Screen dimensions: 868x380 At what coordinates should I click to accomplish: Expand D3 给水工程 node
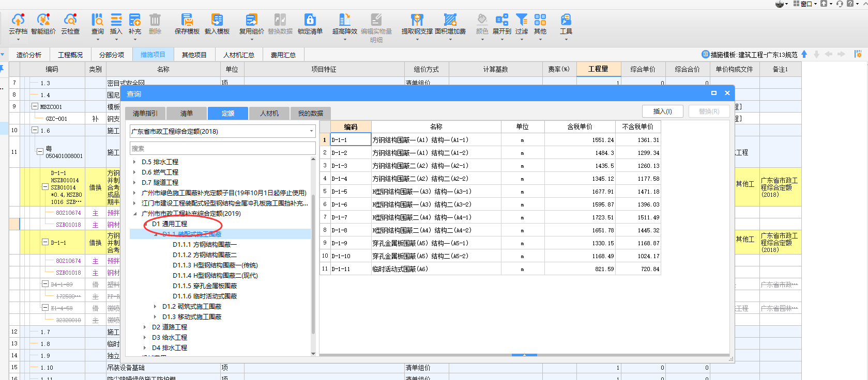(x=145, y=337)
